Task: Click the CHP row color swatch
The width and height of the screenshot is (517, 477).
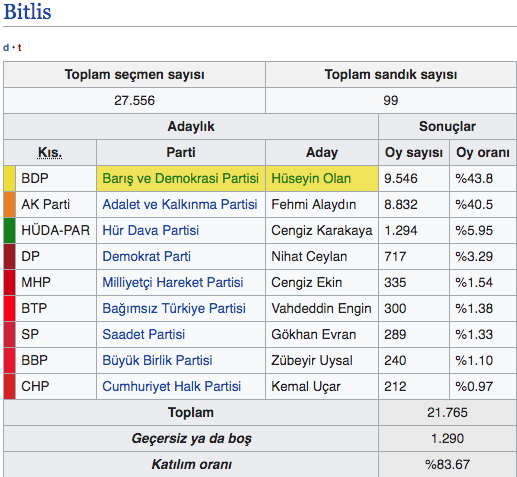Action: tap(9, 386)
